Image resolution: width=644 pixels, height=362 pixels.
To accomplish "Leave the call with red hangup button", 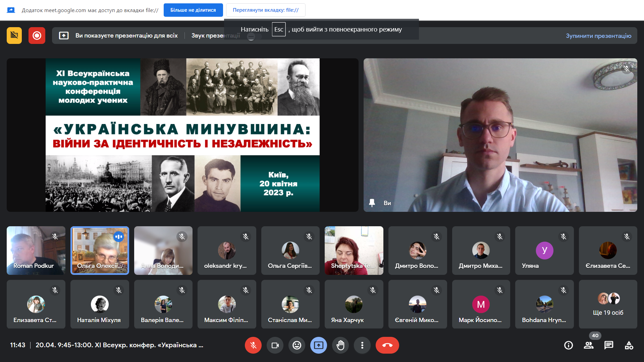I will pos(387,345).
